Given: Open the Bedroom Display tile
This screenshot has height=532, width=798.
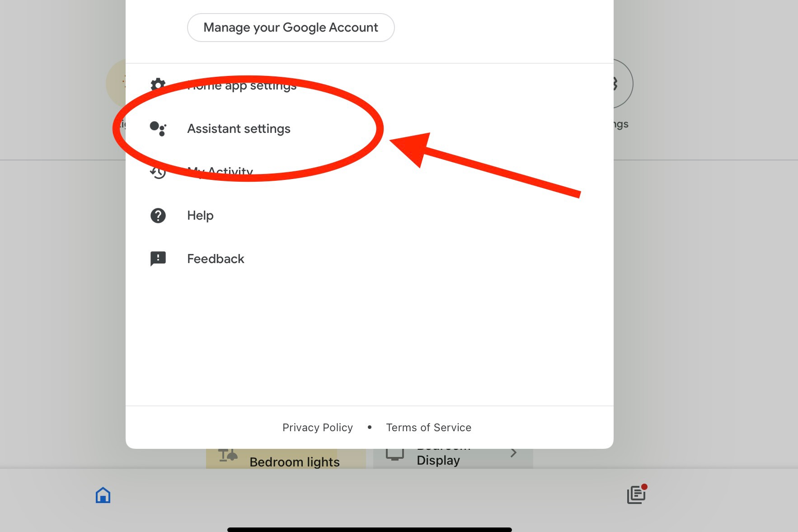Looking at the screenshot, I should tap(453, 459).
